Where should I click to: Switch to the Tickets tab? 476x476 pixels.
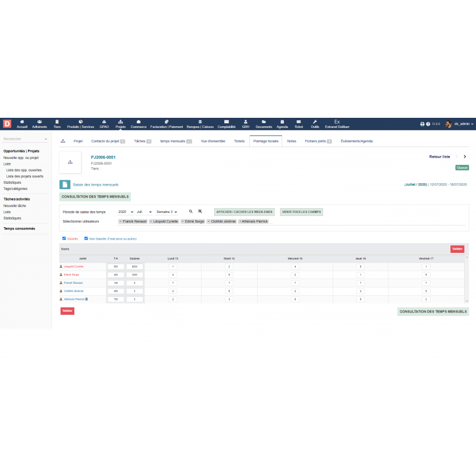(x=239, y=142)
